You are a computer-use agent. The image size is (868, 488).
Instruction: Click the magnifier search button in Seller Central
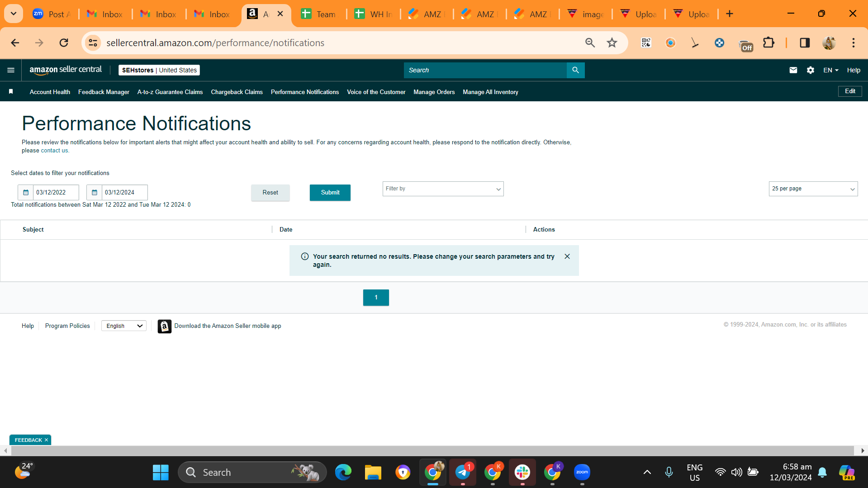click(575, 70)
